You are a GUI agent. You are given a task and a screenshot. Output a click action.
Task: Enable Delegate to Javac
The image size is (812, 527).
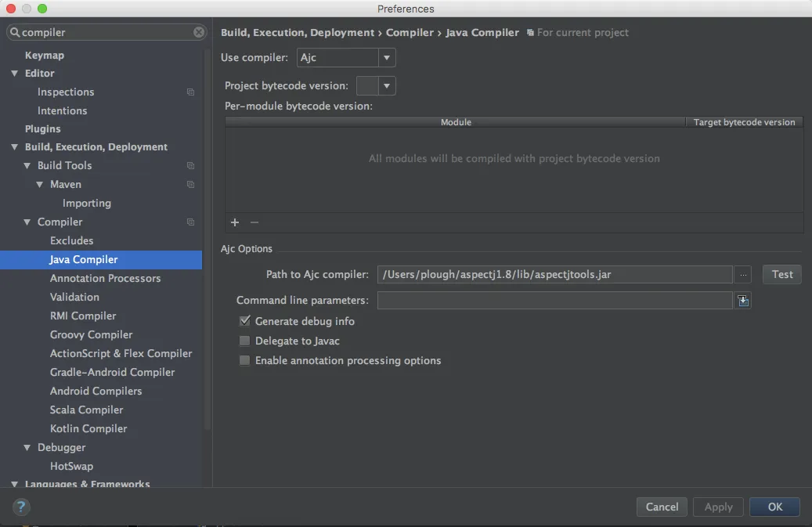[x=244, y=341]
